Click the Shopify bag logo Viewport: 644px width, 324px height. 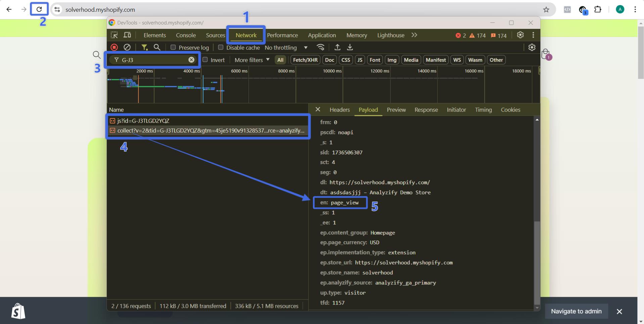tap(18, 311)
